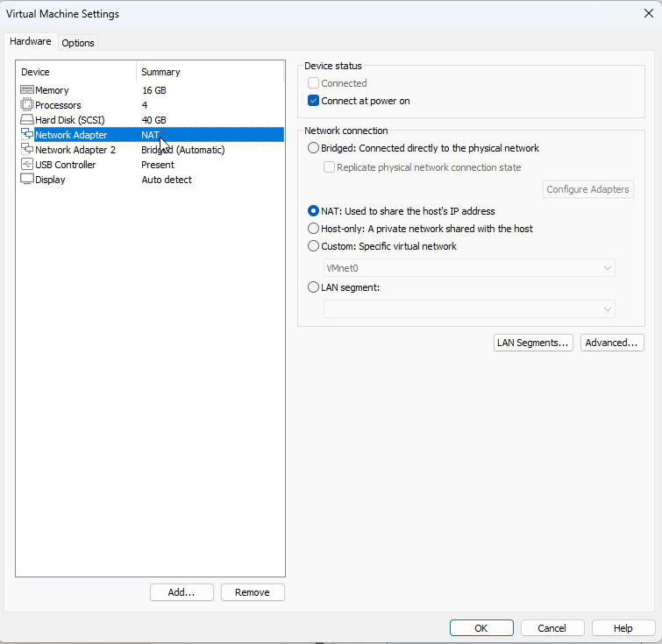Viewport: 662px width, 644px height.
Task: Expand the LAN segment dropdown
Action: (469, 308)
